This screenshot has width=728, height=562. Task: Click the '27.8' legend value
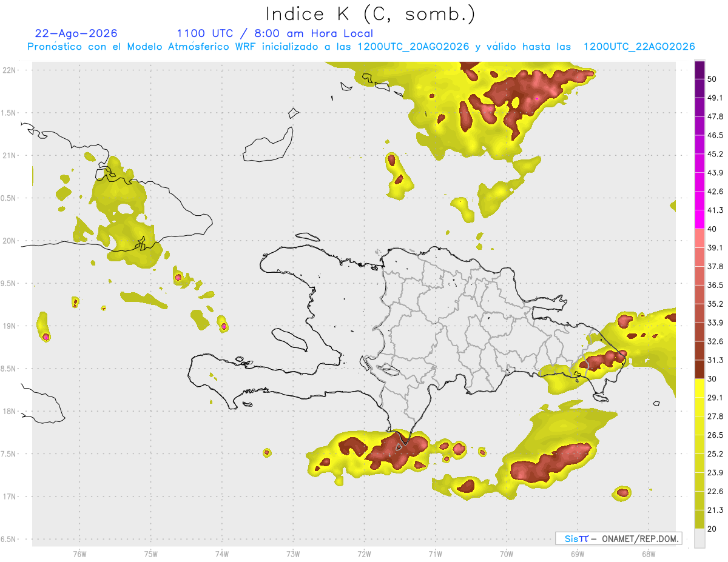pos(715,416)
